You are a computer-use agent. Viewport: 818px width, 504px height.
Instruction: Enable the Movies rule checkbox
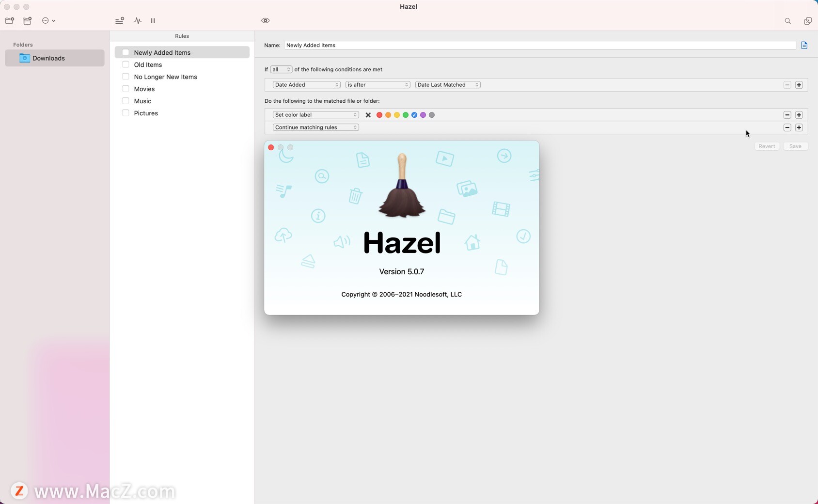[x=126, y=89]
